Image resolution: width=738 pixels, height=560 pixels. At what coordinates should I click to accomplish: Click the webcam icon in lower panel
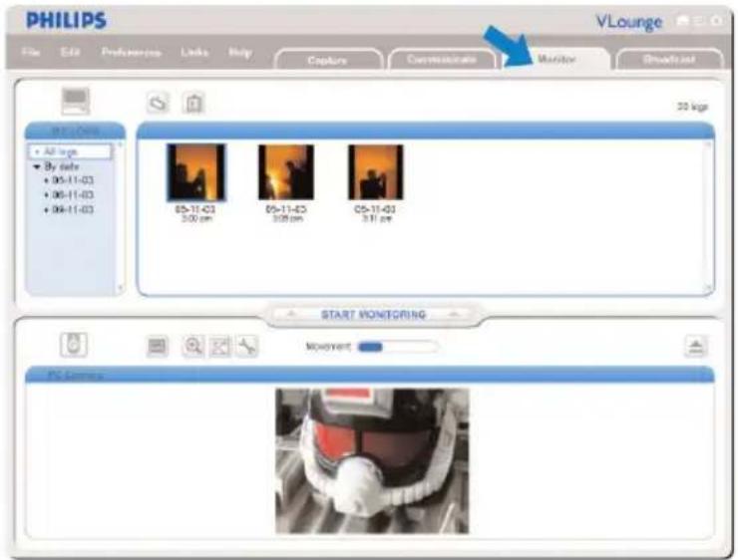(74, 345)
